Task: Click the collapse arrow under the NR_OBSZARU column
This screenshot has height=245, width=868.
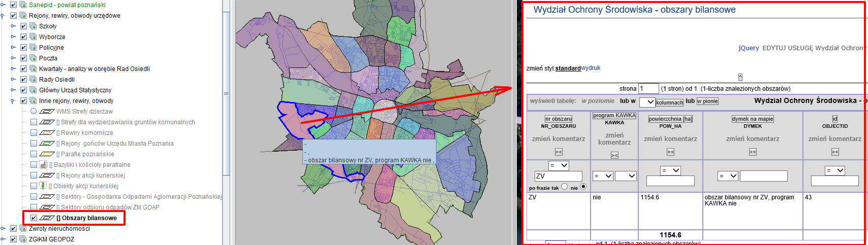Action: (559, 152)
